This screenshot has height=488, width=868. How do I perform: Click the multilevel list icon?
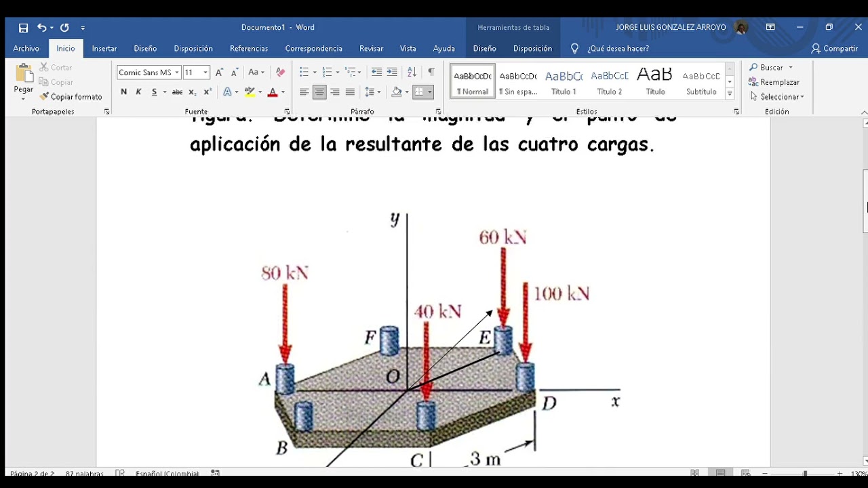tap(350, 73)
